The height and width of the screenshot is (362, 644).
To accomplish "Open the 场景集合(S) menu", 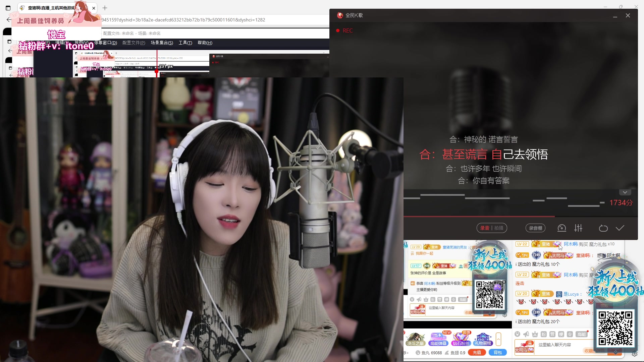I will click(162, 43).
